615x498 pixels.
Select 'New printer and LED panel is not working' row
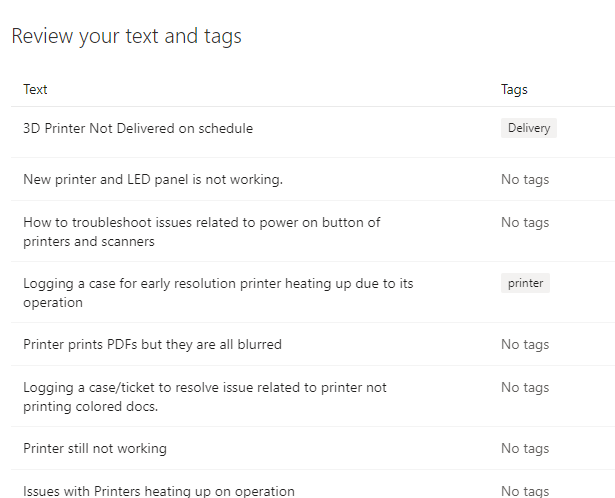[x=313, y=179]
